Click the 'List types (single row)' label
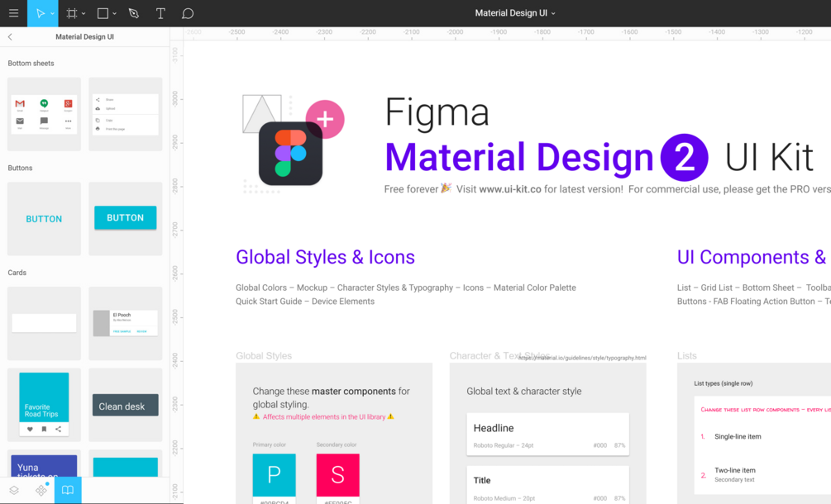831x504 pixels. click(x=724, y=383)
